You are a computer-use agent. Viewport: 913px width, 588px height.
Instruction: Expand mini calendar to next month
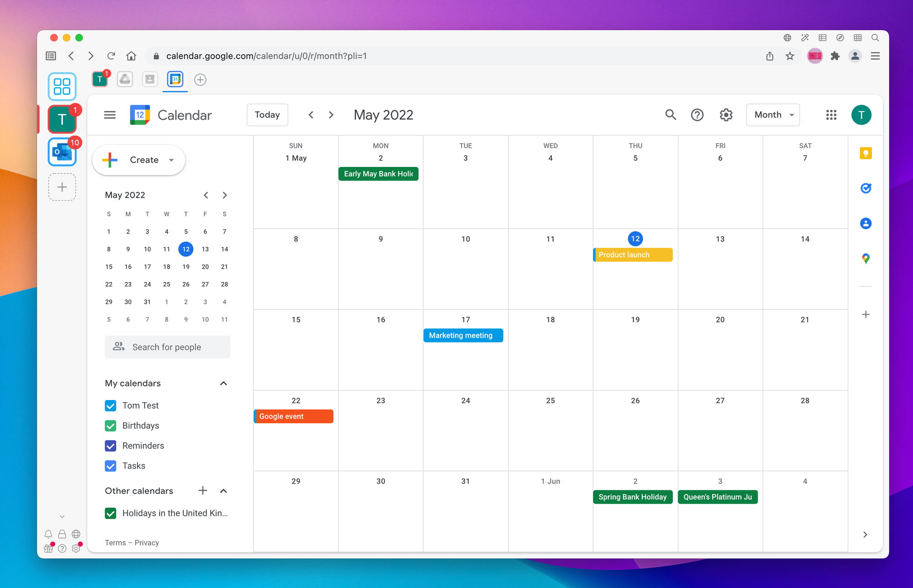click(x=225, y=195)
